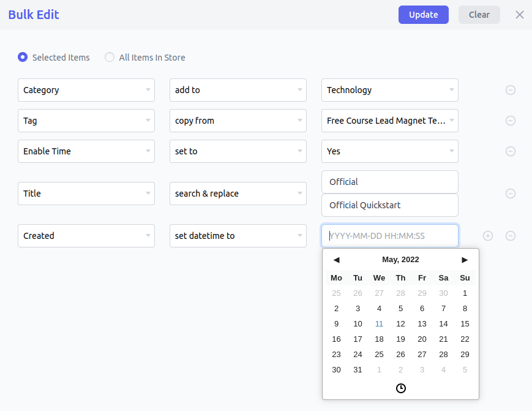Pick day 9 in calendar

(x=336, y=324)
